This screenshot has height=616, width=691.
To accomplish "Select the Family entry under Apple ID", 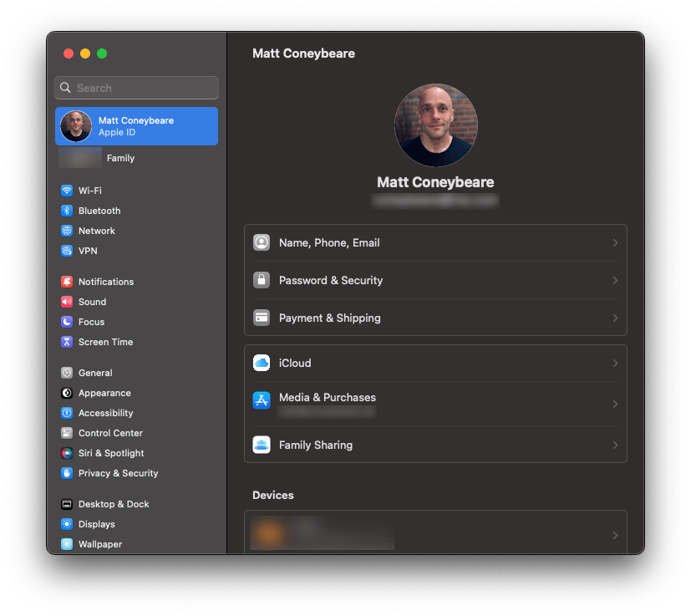I will pos(120,158).
